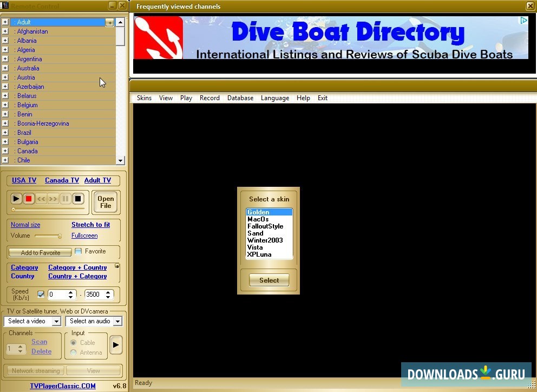Click the Stretch to fit link
The width and height of the screenshot is (537, 392).
click(x=91, y=225)
